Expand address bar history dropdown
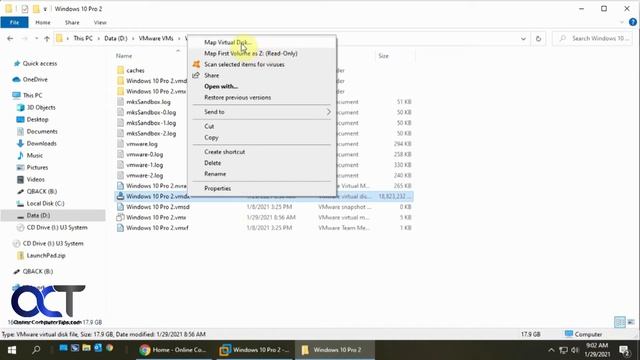Screen dimensions: 640x360 (523, 38)
